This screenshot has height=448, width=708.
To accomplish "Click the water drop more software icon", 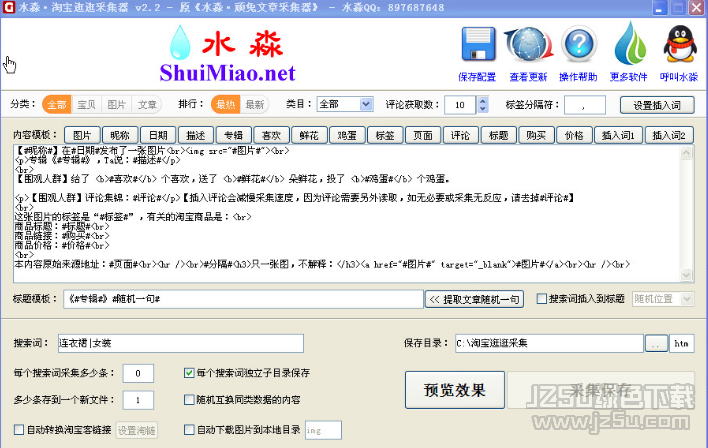I will pos(630,44).
